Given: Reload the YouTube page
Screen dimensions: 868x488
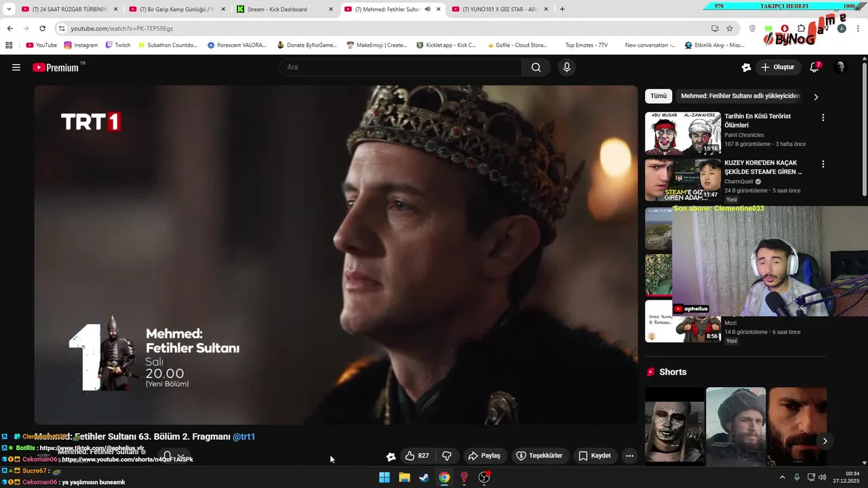Looking at the screenshot, I should (x=42, y=28).
